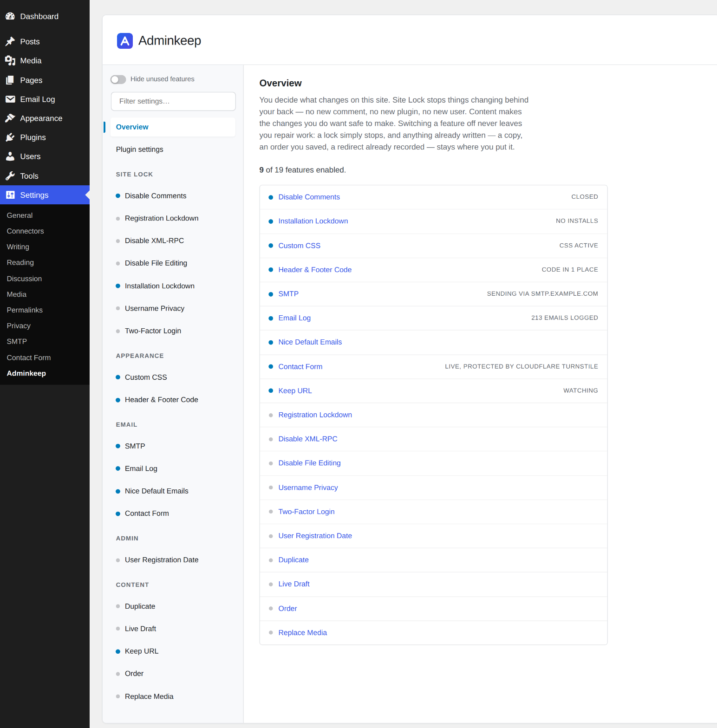Click Duplicate link in overview table
Viewport: 717px width, 728px height.
click(293, 560)
